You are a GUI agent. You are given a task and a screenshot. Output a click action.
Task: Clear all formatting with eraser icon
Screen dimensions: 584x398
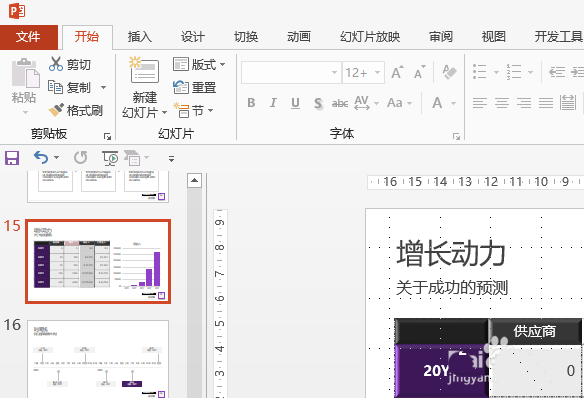[449, 72]
